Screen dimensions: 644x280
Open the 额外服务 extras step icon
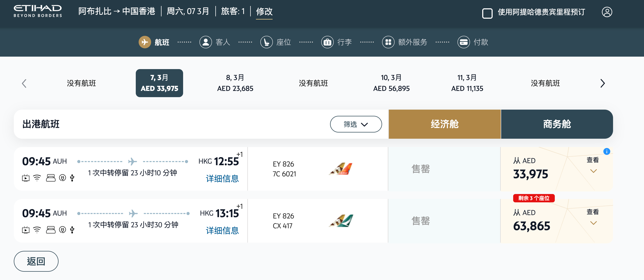(x=388, y=42)
